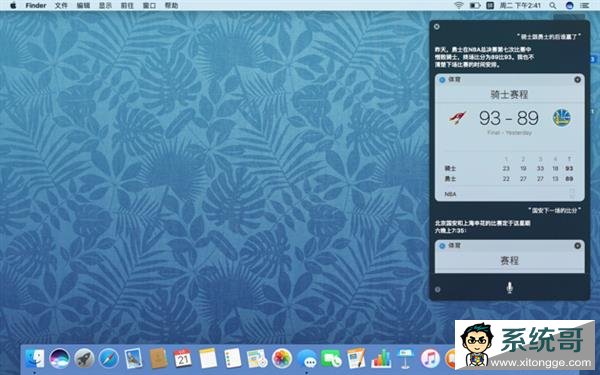Click the 93 - 89 final score
Viewport: 600px width, 375px height.
pos(509,118)
